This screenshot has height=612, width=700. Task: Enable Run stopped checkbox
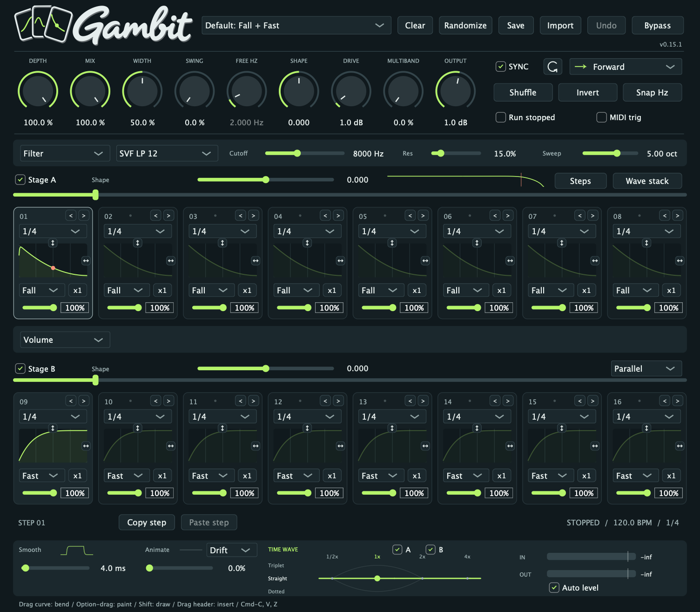coord(500,117)
